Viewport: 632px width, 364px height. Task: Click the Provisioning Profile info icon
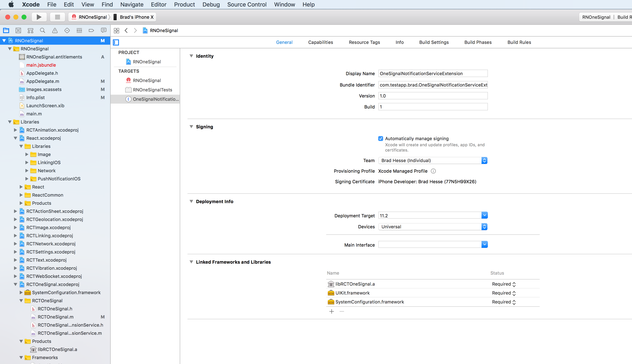(433, 171)
